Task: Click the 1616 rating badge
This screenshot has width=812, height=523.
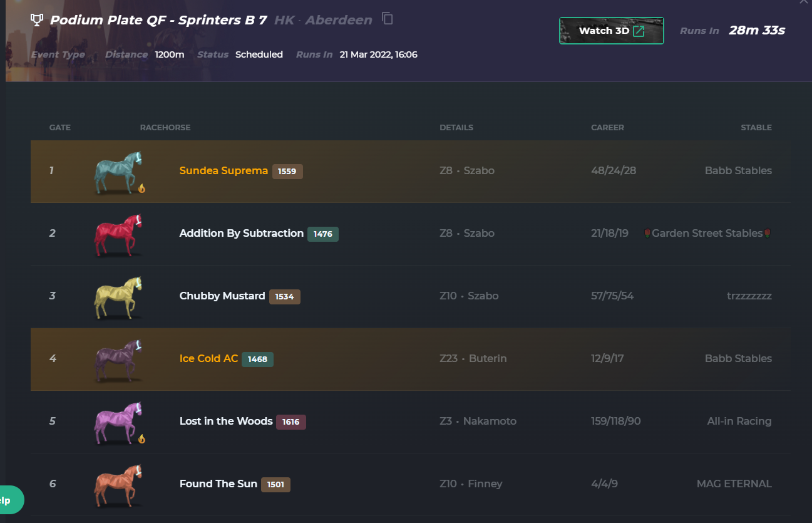Action: (290, 422)
